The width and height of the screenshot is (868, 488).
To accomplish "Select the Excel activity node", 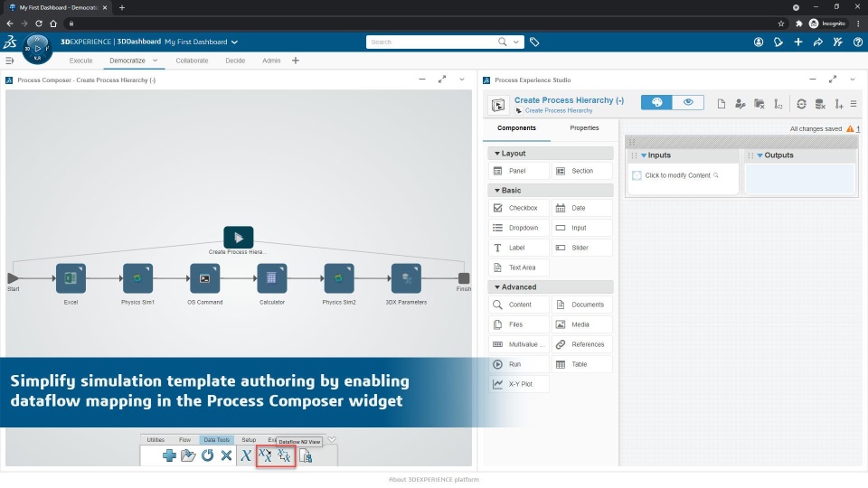I will pos(71,278).
